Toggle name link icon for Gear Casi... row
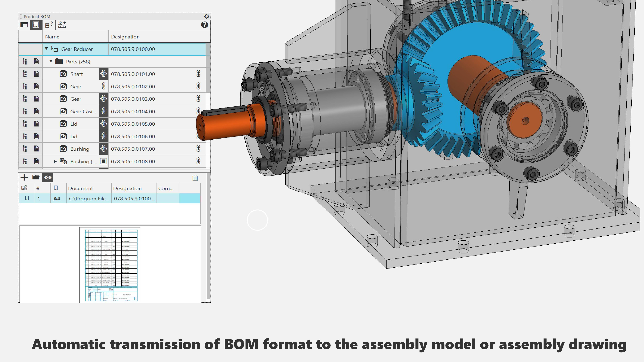The image size is (644, 362). pyautogui.click(x=104, y=111)
